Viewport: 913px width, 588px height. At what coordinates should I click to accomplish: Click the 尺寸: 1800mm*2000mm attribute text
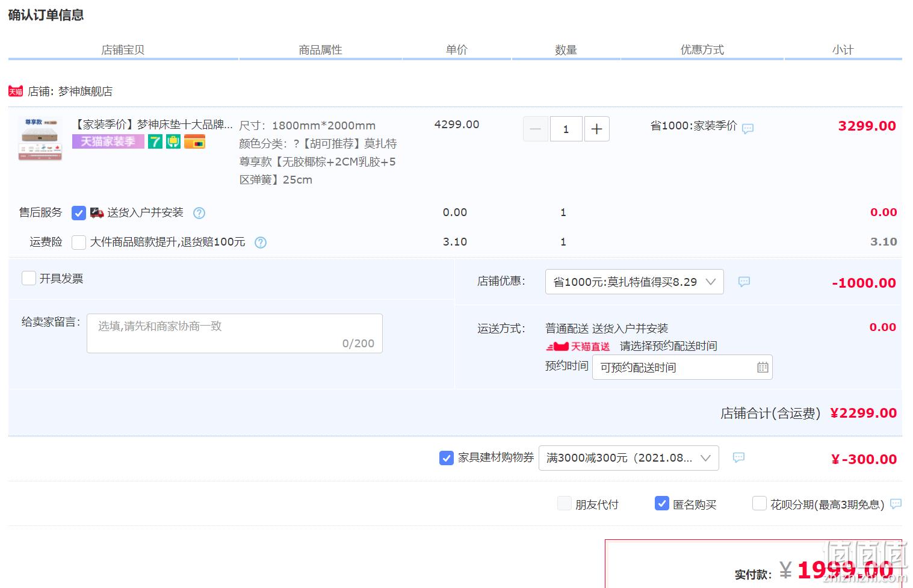point(308,126)
